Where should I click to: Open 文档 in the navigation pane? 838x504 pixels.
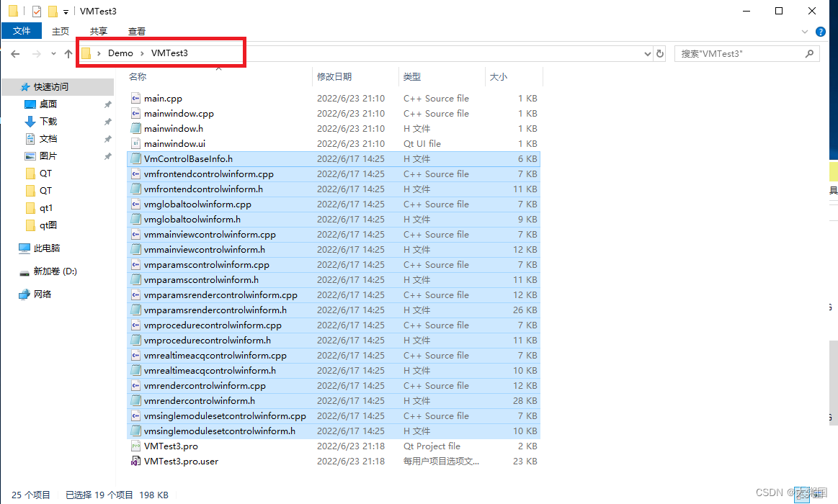48,139
